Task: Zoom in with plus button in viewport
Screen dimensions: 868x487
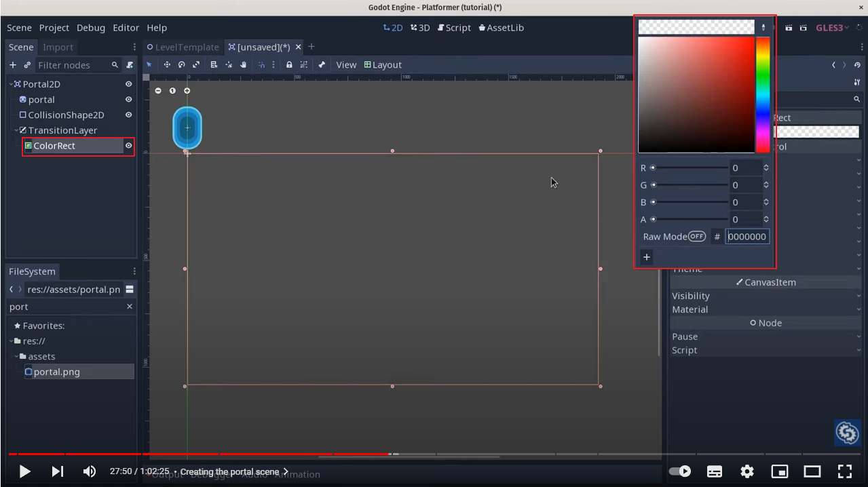Action: [187, 91]
